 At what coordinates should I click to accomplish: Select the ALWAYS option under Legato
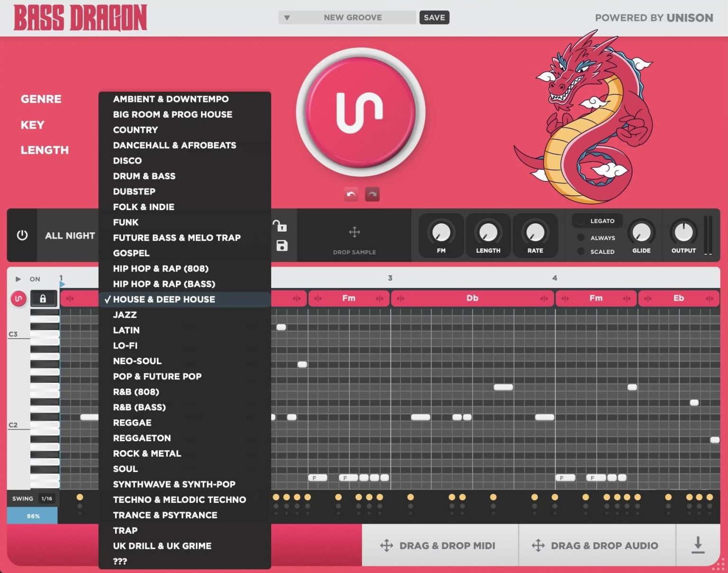pos(582,238)
